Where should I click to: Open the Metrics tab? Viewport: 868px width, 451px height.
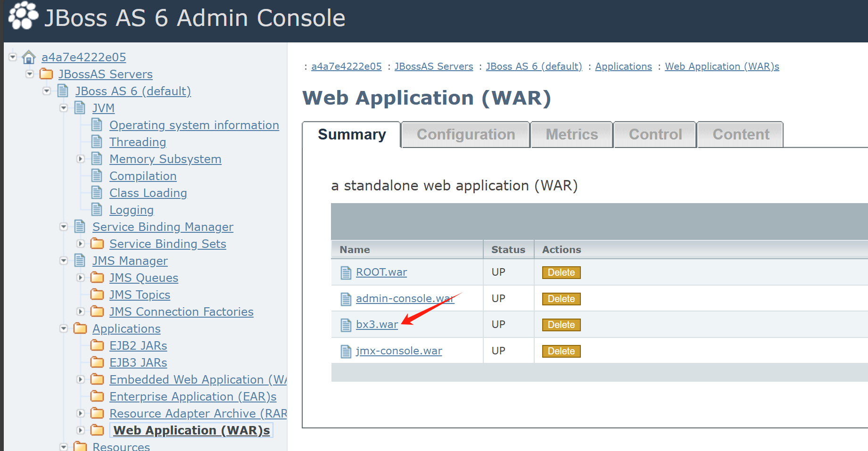tap(572, 135)
